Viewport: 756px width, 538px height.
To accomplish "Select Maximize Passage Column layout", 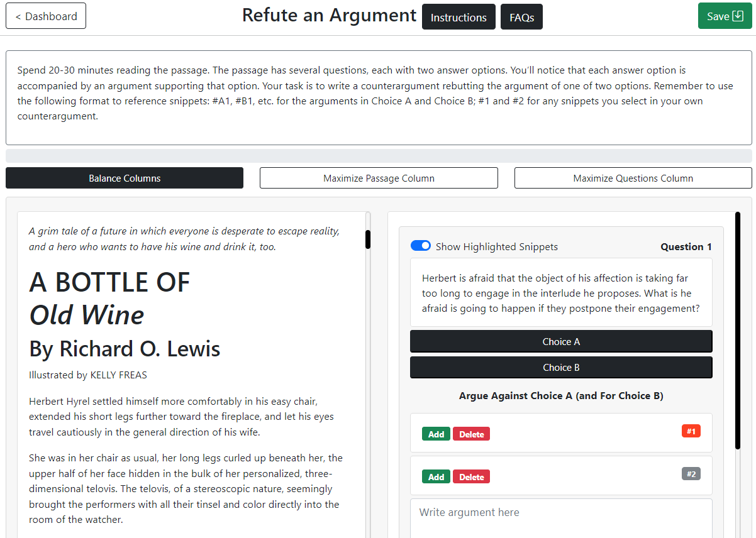I will pos(379,178).
